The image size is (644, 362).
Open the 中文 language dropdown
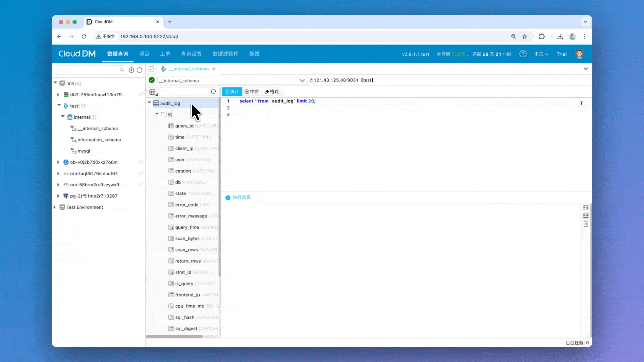coord(541,54)
